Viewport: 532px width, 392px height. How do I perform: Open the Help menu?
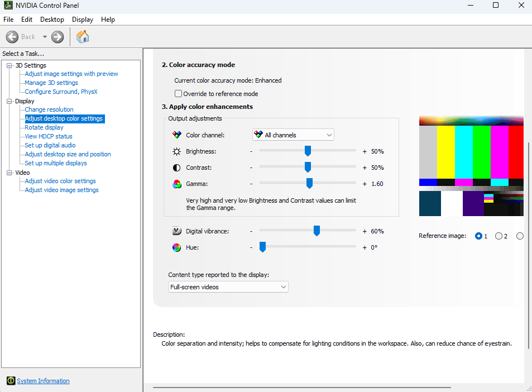tap(108, 20)
